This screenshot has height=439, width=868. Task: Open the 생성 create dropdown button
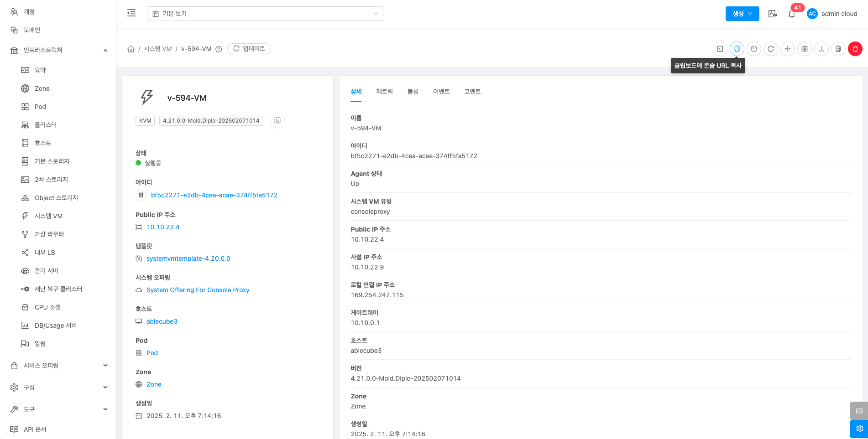pyautogui.click(x=742, y=14)
